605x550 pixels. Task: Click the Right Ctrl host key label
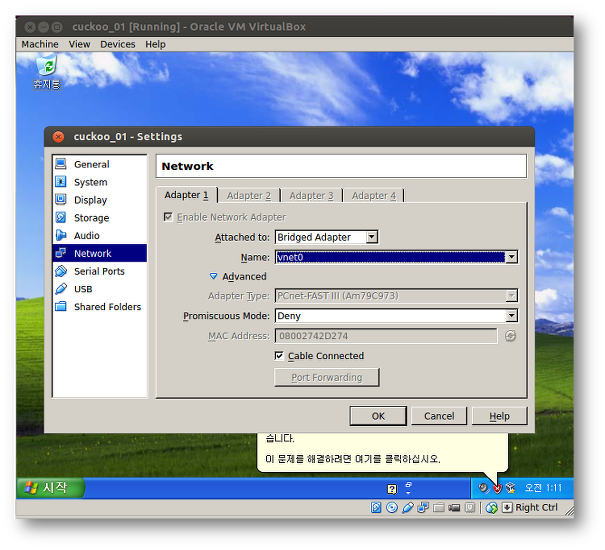536,508
